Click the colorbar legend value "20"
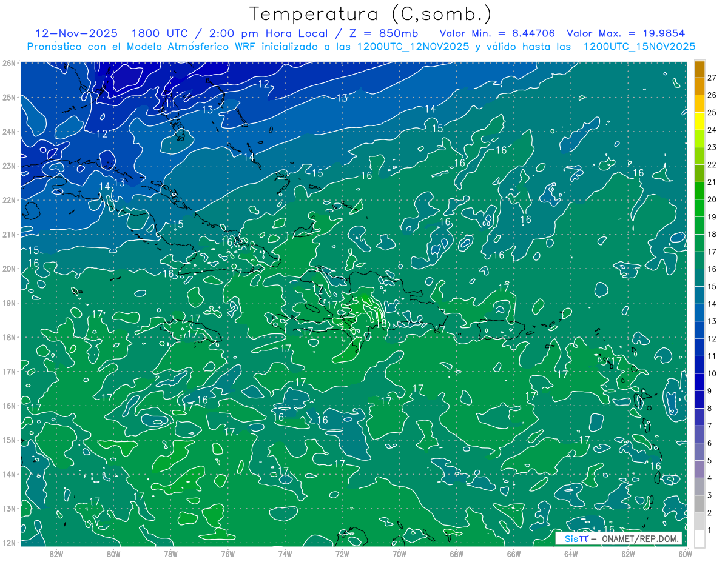This screenshot has width=728, height=562. point(712,199)
